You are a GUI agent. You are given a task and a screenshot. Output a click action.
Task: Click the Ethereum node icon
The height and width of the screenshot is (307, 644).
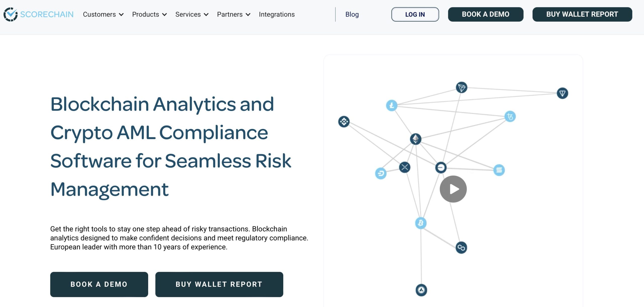(416, 139)
